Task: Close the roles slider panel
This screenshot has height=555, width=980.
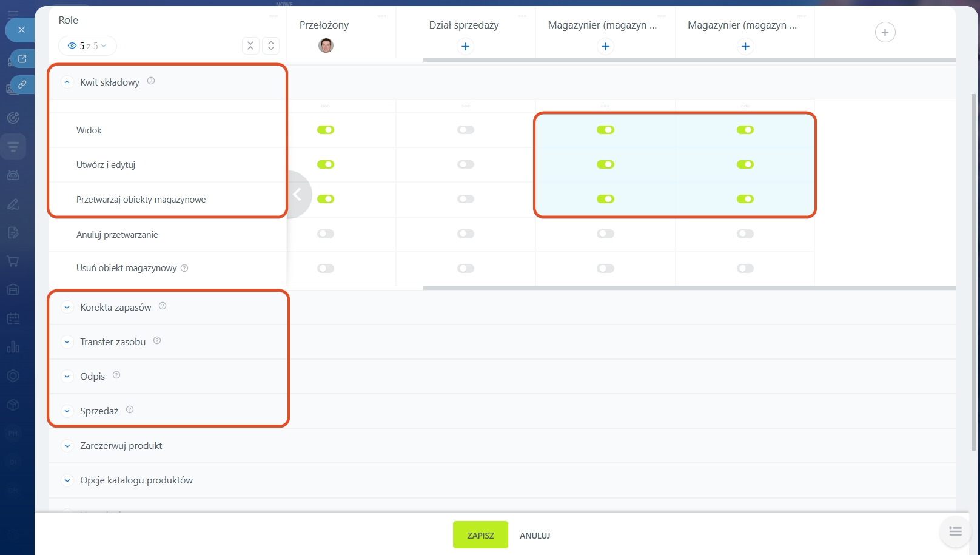Action: coord(21,30)
